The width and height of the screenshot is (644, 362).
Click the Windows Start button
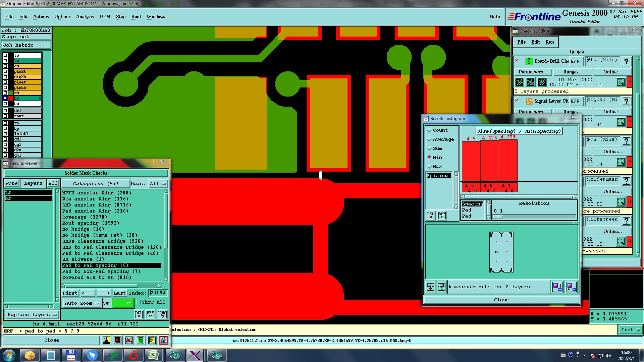tap(9, 355)
